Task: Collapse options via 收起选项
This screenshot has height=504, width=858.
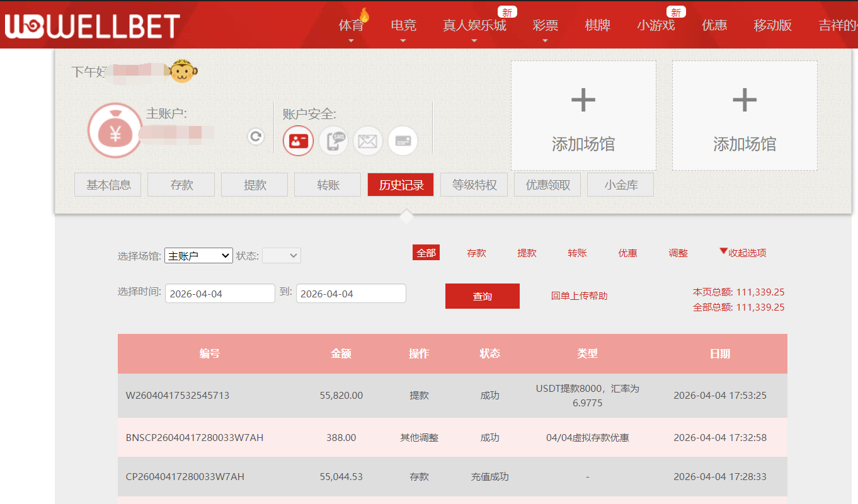Action: (743, 252)
